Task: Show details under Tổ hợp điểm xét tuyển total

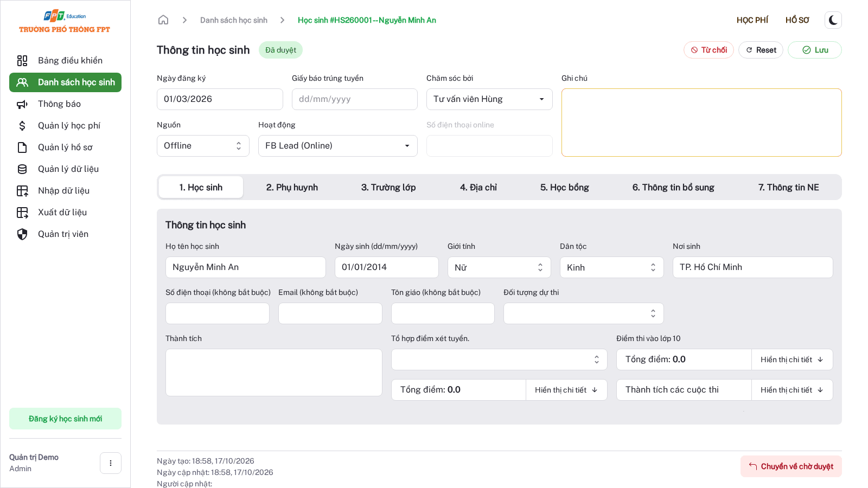Action: point(566,390)
